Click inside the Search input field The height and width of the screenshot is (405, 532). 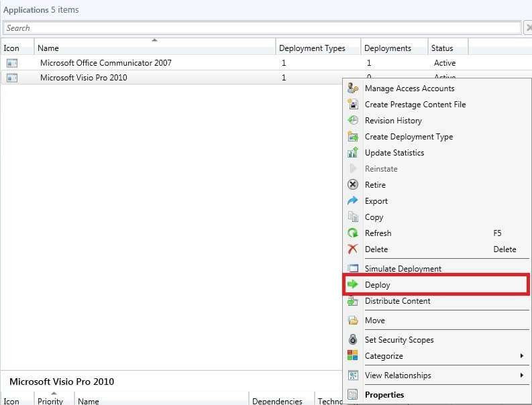pos(262,27)
